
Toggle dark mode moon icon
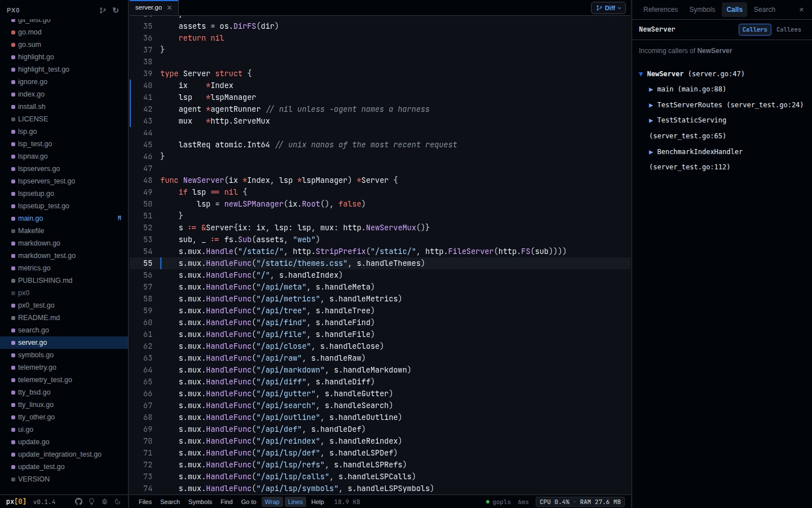click(x=117, y=502)
